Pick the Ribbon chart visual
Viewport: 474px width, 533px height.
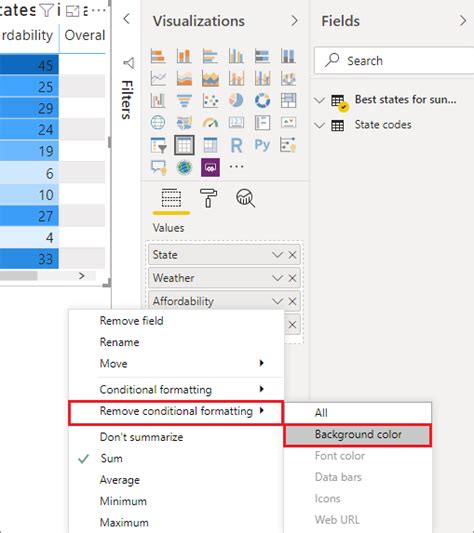tap(288, 79)
